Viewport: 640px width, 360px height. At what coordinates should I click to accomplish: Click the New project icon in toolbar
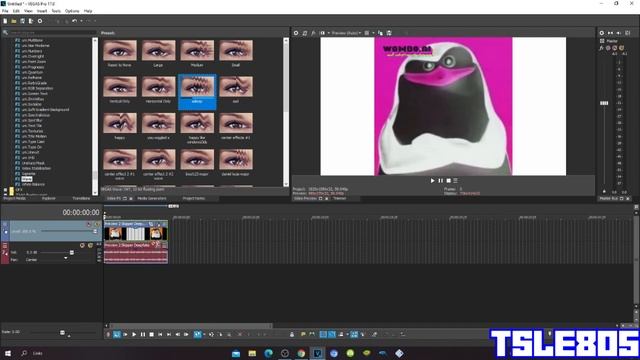point(5,21)
